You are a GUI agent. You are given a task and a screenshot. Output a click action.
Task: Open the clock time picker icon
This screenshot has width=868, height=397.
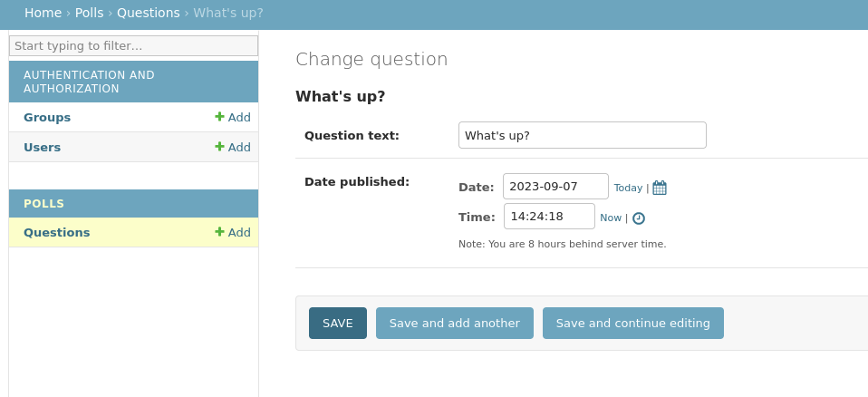tap(639, 218)
